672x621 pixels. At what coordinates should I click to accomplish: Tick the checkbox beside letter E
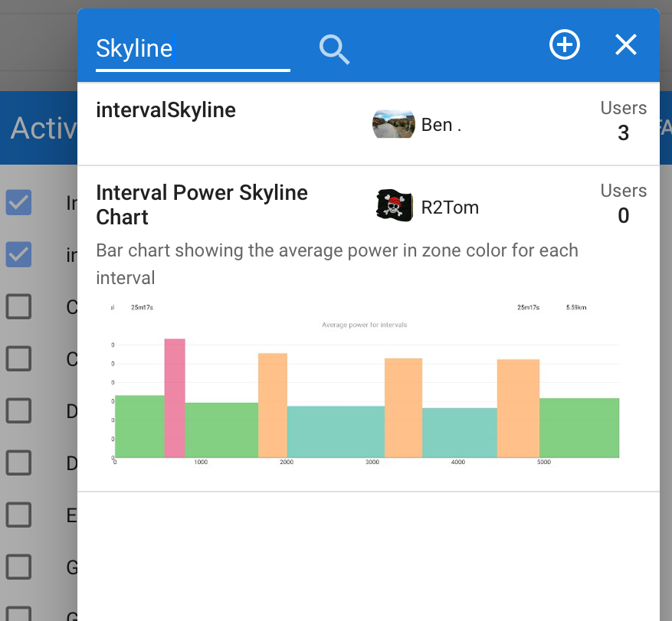pyautogui.click(x=18, y=515)
